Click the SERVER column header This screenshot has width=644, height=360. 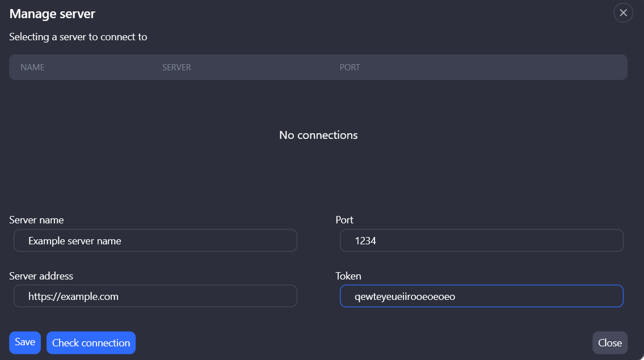tap(176, 67)
